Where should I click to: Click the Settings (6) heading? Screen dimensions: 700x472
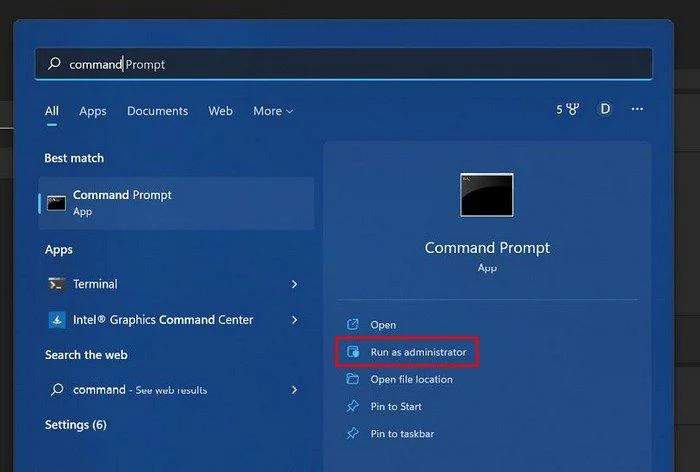click(x=76, y=425)
